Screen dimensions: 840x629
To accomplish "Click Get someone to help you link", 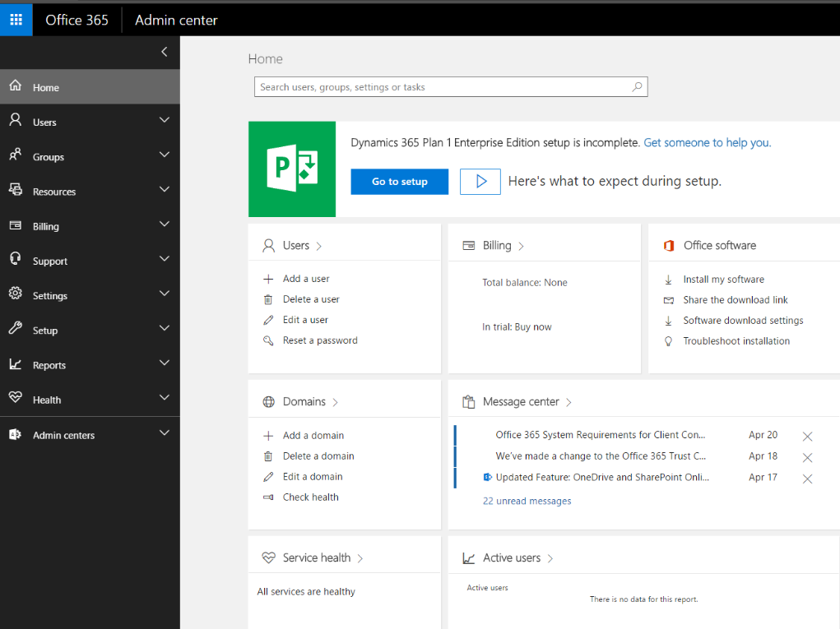I will [707, 143].
